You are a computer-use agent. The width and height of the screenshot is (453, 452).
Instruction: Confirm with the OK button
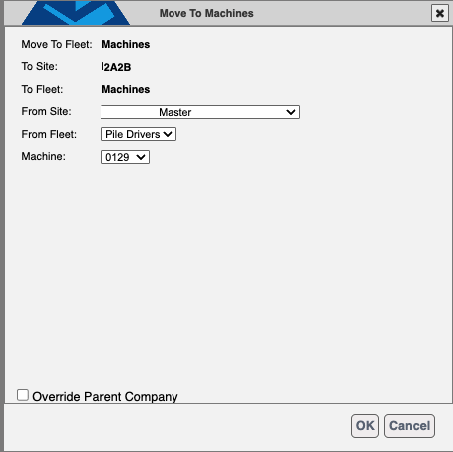(x=365, y=426)
